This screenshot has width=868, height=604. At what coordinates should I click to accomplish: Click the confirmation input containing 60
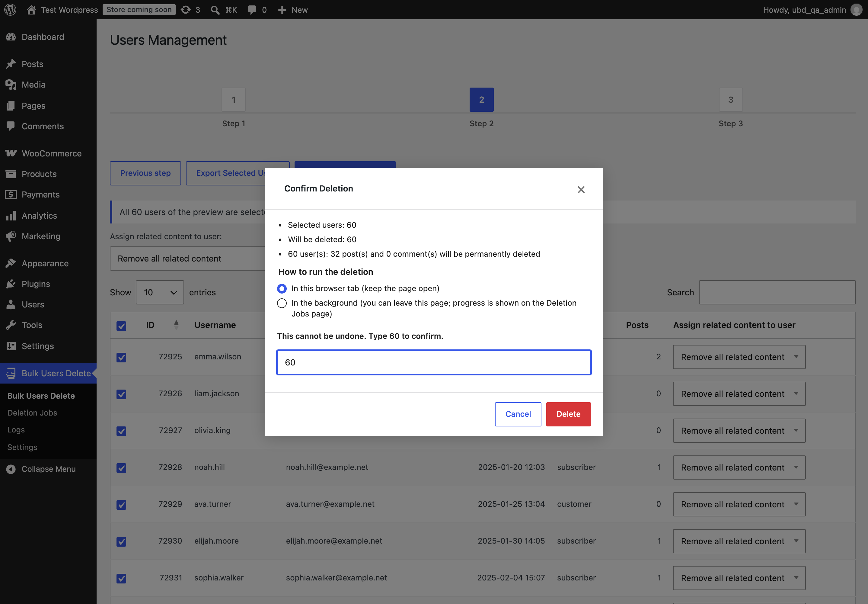pos(434,362)
